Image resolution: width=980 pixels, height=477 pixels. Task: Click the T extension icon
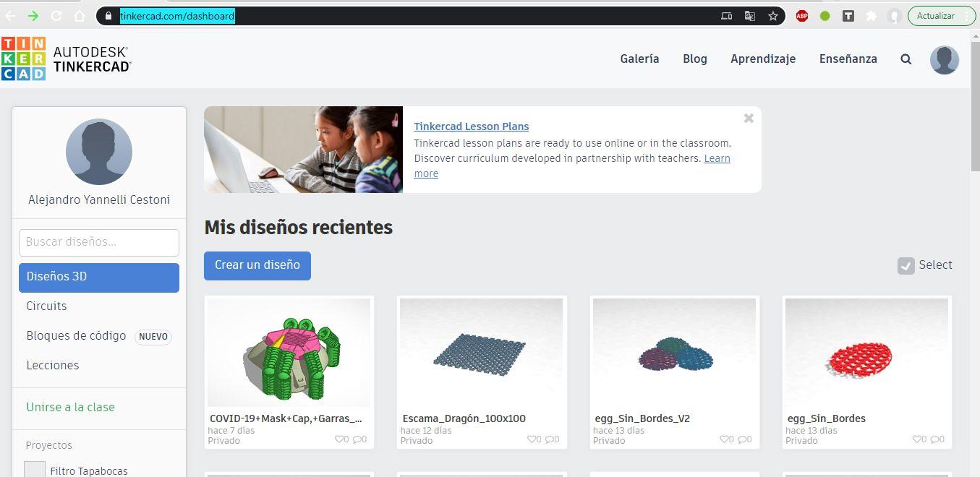point(848,15)
